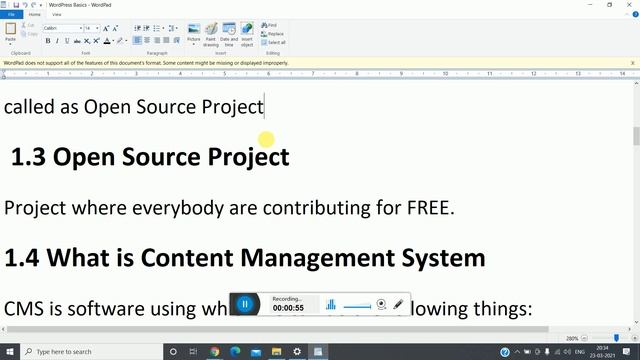Align text to the right
This screenshot has height=360, width=640.
[157, 40]
